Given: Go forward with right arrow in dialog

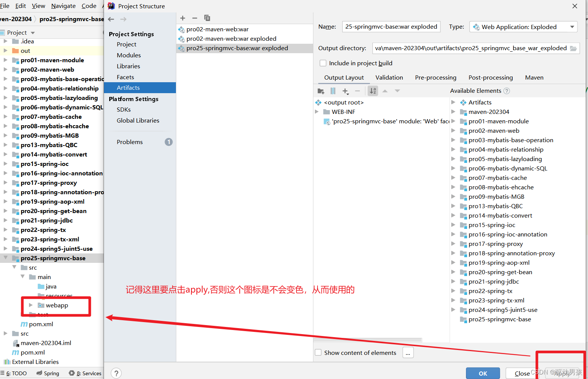Looking at the screenshot, I should 123,19.
